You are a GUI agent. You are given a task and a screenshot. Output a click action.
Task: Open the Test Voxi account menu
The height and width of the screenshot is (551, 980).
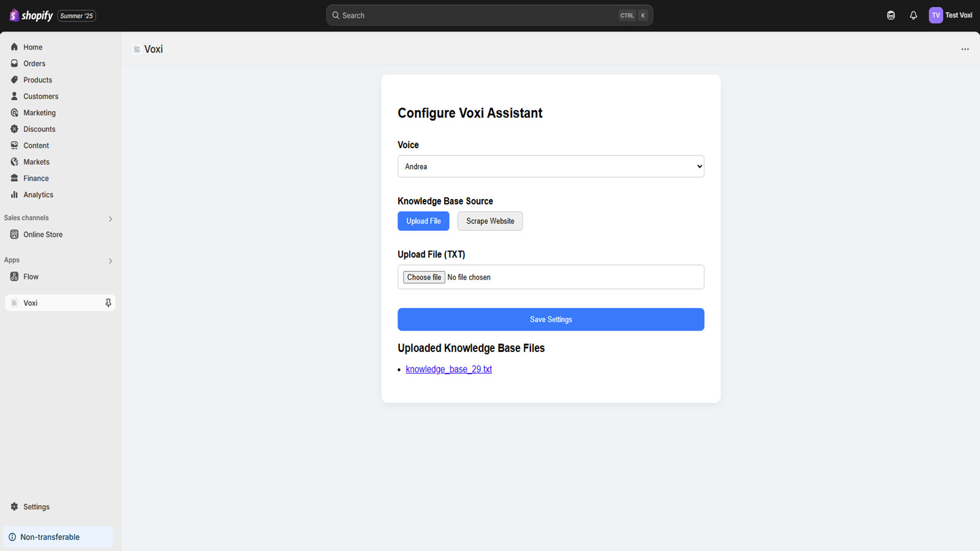tap(951, 15)
